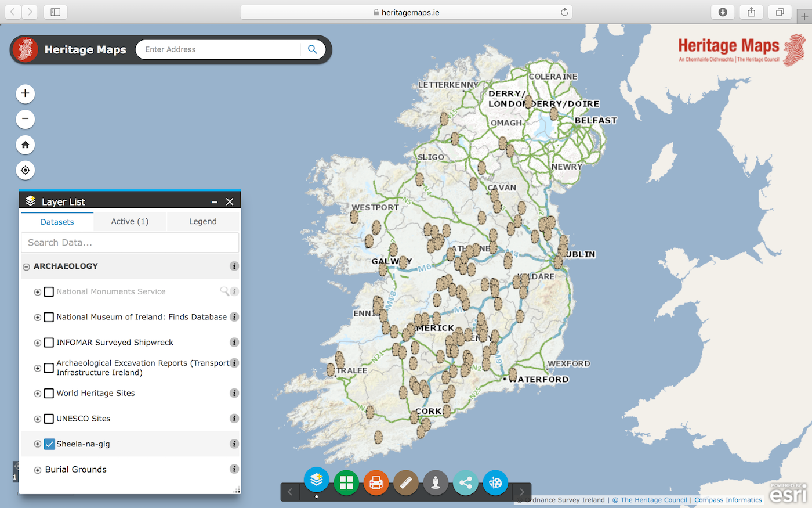The image size is (812, 508).
Task: Collapse the ARCHAEOLOGY category
Action: [26, 266]
